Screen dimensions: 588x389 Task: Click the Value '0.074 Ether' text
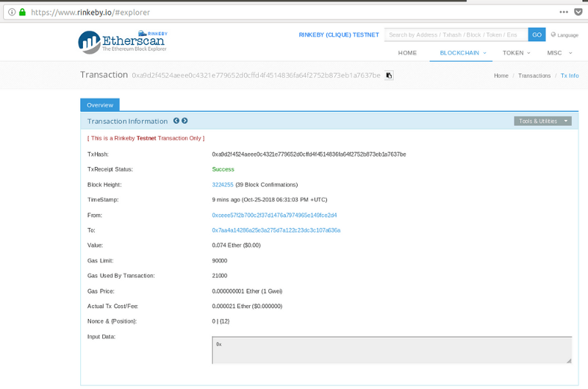click(x=236, y=245)
